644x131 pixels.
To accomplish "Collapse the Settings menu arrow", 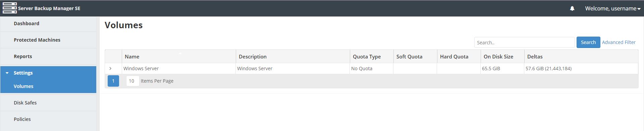I will (7, 73).
